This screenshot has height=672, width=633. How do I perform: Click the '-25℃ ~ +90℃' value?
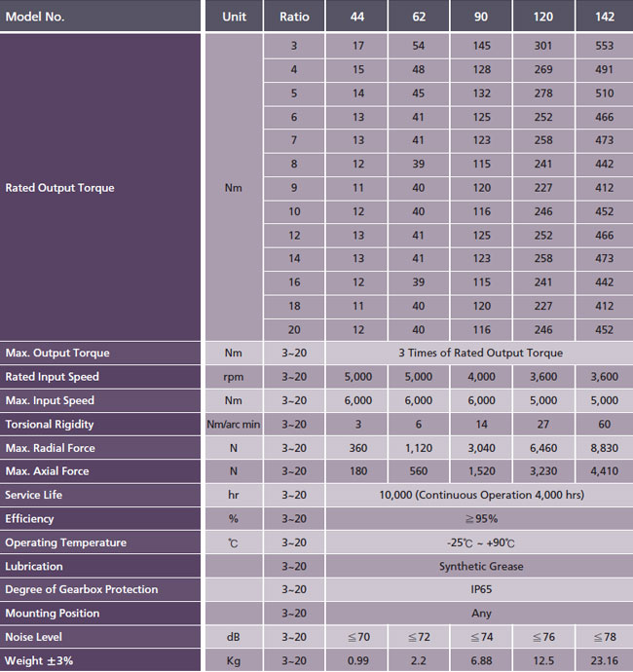coord(479,542)
